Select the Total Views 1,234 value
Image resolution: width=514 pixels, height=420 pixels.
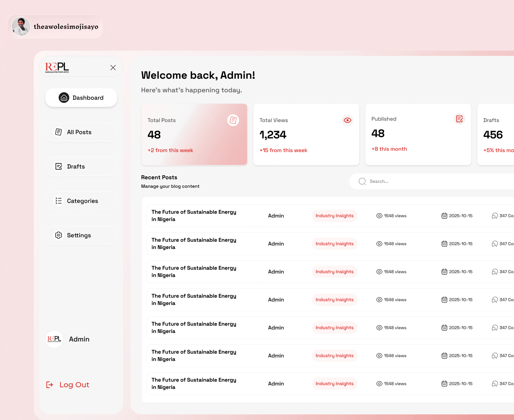(x=273, y=135)
